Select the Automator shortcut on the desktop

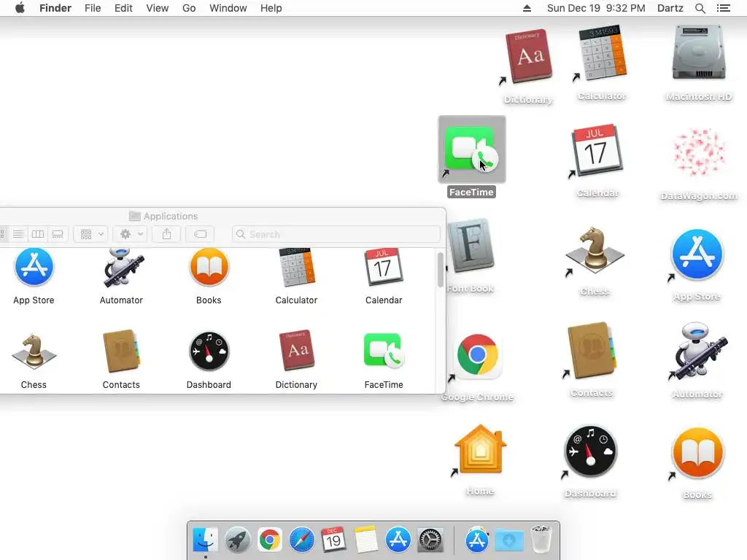tap(698, 352)
